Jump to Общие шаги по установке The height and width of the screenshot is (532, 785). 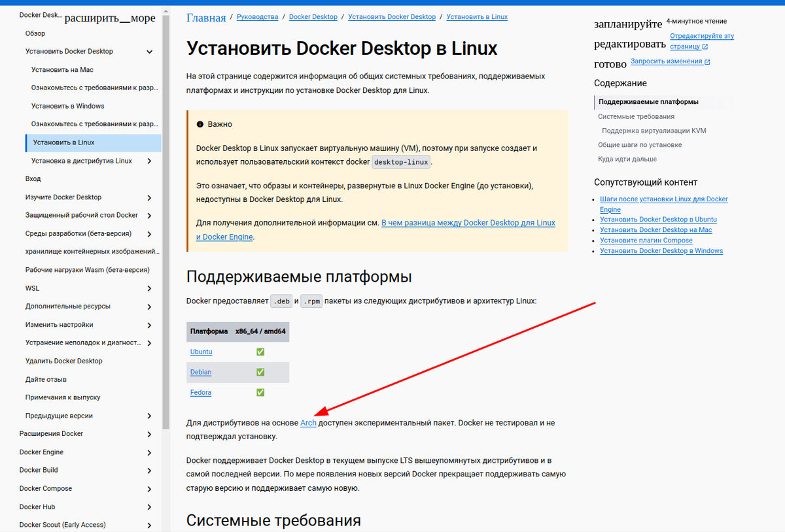(640, 145)
